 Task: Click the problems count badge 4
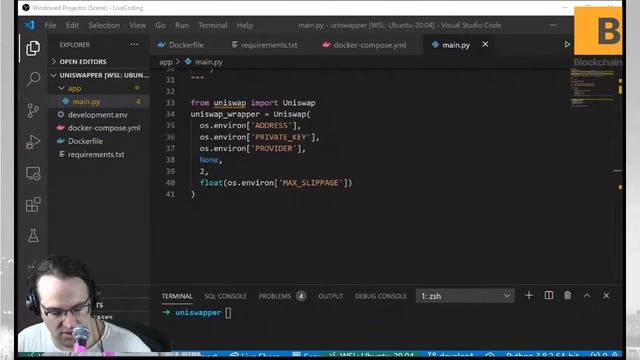[301, 296]
